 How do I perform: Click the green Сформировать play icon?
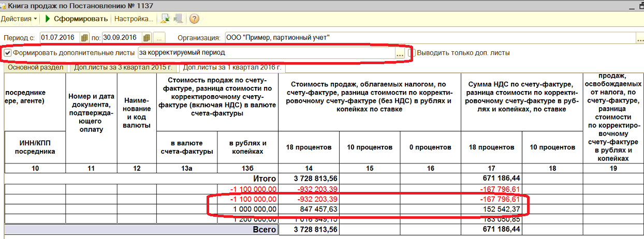tap(48, 19)
